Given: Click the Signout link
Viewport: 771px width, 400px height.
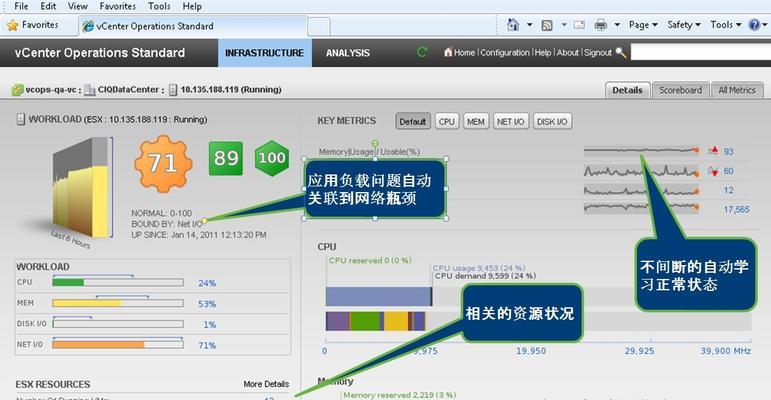Looking at the screenshot, I should 598,52.
